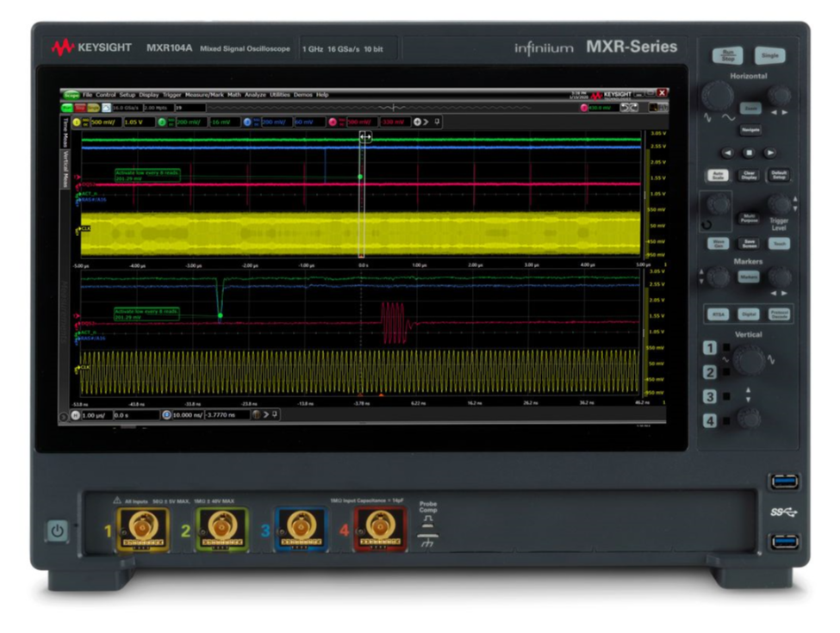
Task: Click the Scope logo button
Action: coord(70,94)
